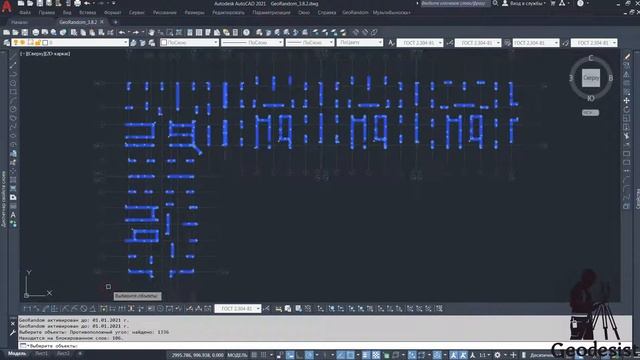Click the Help question mark icon
The image size is (640, 360).
pos(246,32)
